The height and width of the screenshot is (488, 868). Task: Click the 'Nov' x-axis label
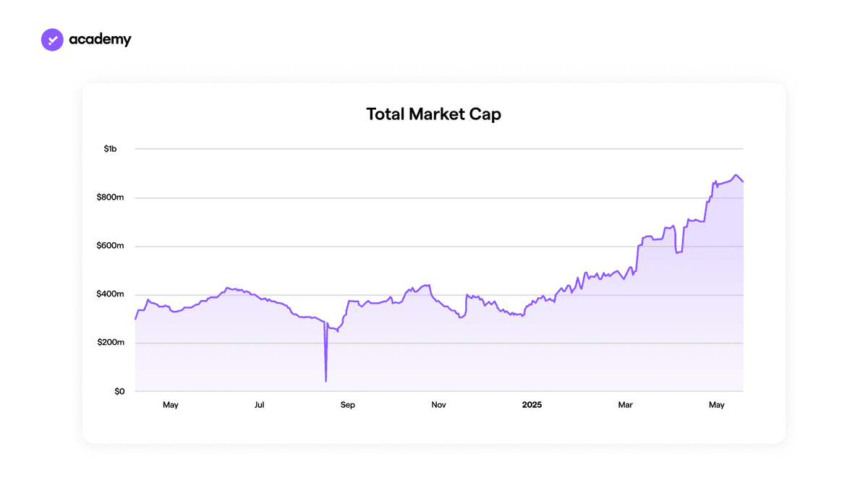(x=438, y=405)
